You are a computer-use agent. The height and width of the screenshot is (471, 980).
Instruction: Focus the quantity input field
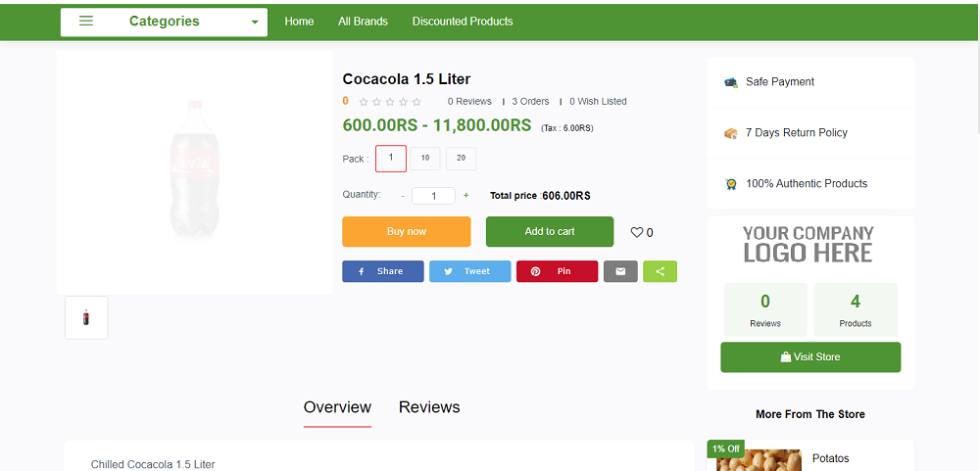433,196
